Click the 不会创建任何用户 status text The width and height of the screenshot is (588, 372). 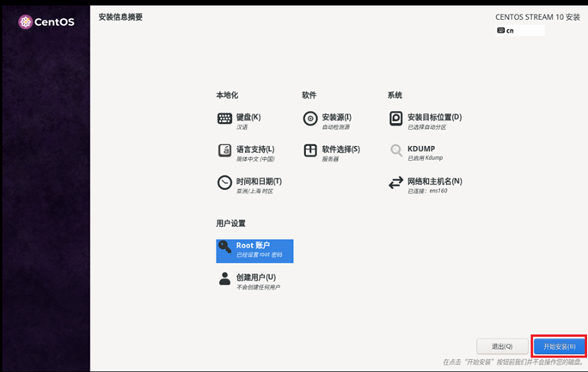[x=258, y=287]
